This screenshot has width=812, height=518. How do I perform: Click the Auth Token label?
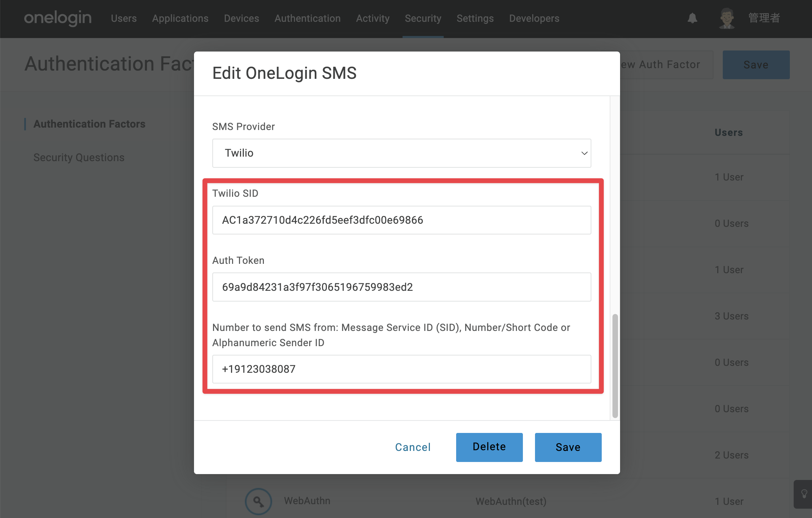click(238, 260)
